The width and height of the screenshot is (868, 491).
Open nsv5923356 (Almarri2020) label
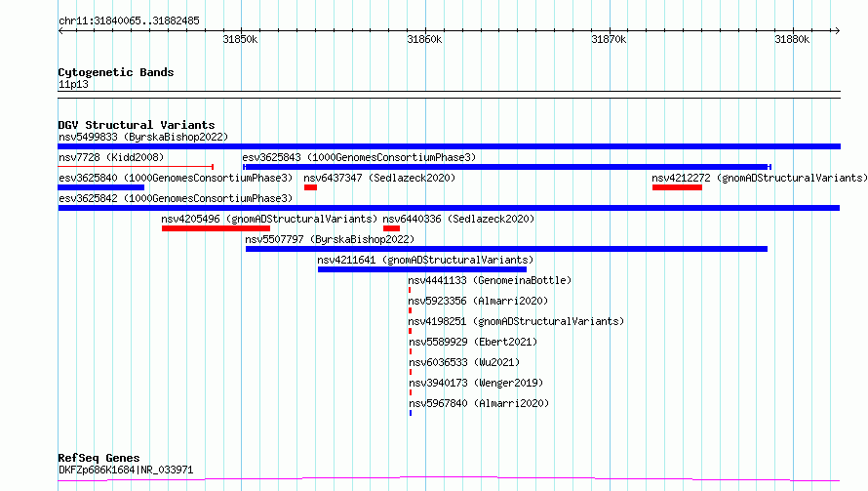478,301
